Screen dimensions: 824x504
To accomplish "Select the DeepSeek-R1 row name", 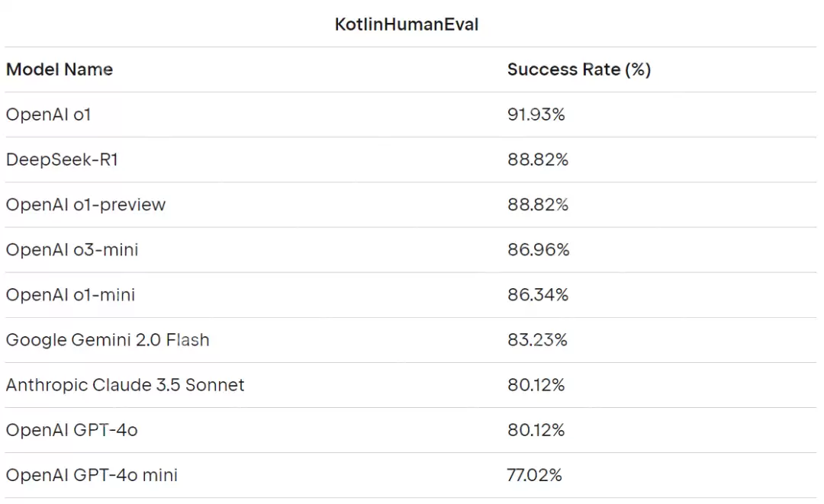I will (62, 159).
